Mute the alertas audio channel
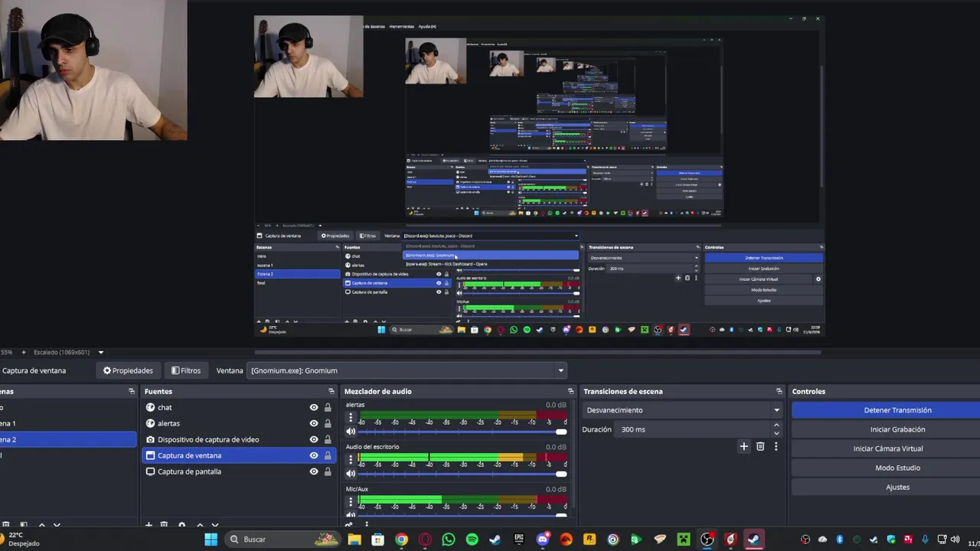This screenshot has height=551, width=980. click(x=351, y=432)
